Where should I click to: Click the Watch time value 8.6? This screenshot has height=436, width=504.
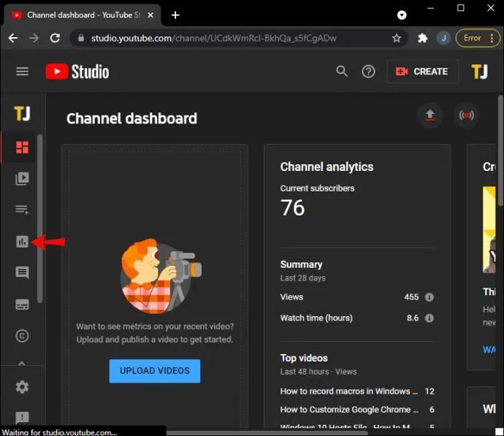413,318
